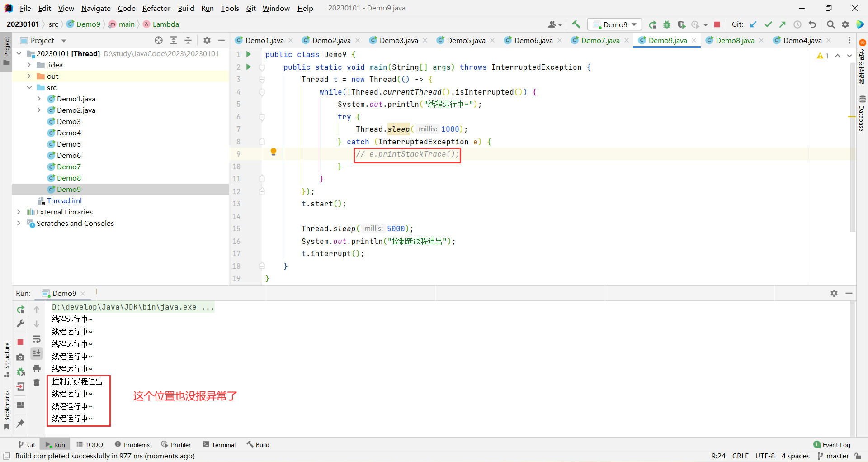
Task: Toggle the Structure tool window tab
Action: (6, 360)
